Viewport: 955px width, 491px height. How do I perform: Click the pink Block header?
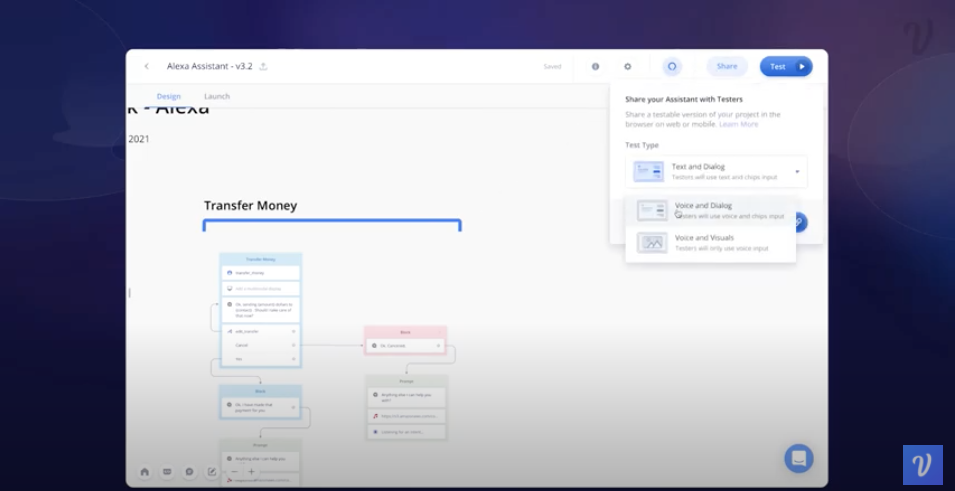tap(406, 332)
